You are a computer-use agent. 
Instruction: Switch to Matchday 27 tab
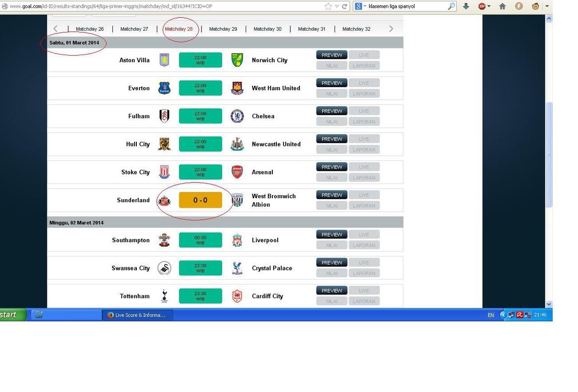134,29
